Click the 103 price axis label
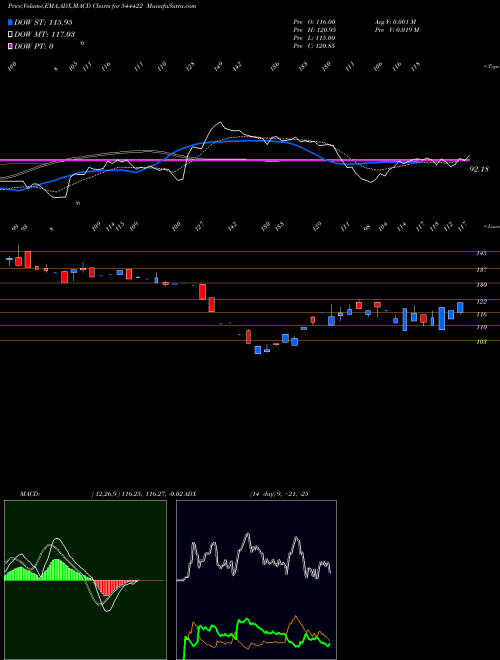Image resolution: width=500 pixels, height=660 pixels. 481,342
